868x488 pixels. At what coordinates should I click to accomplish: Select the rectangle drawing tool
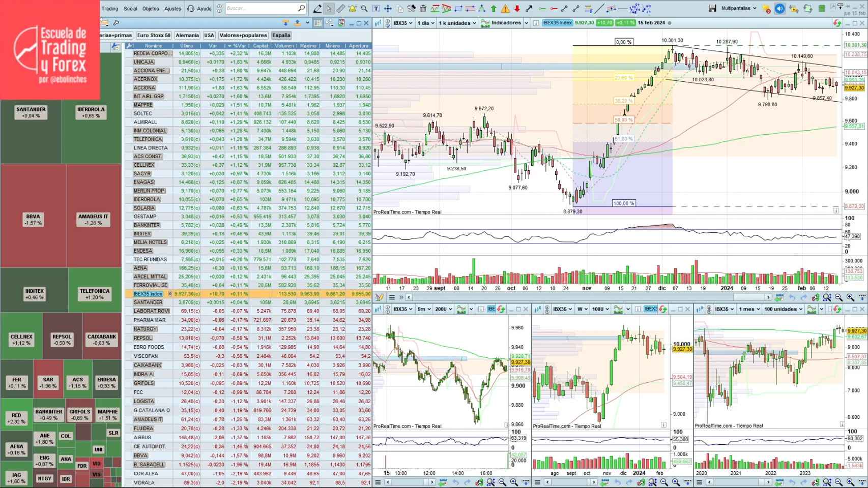[458, 8]
